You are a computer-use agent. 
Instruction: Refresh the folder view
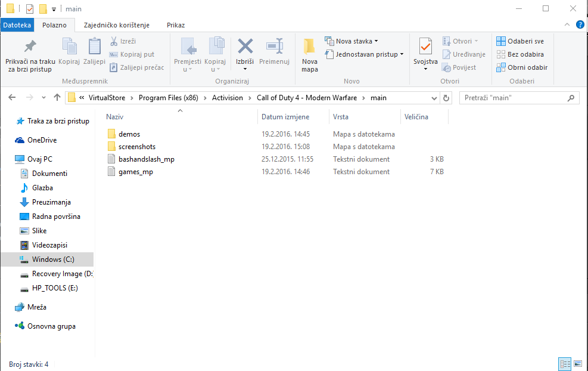(446, 98)
